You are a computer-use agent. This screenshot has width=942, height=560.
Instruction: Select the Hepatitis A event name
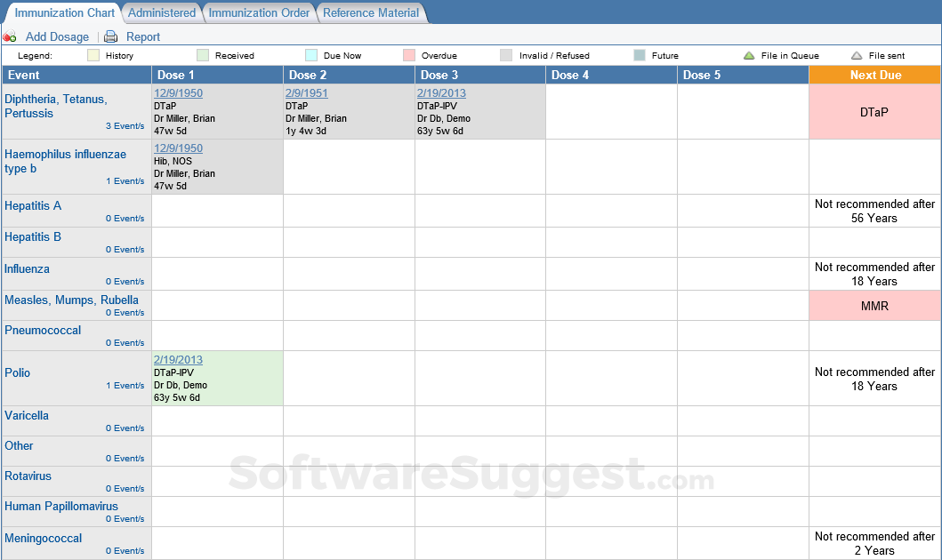tap(33, 206)
